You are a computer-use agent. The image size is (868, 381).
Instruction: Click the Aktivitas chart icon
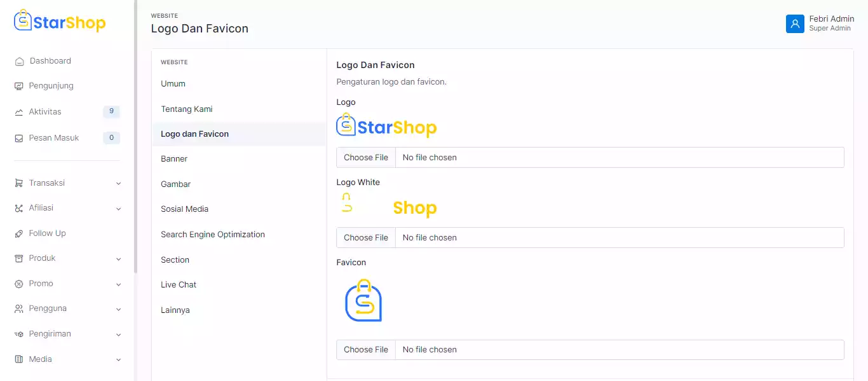pyautogui.click(x=19, y=112)
